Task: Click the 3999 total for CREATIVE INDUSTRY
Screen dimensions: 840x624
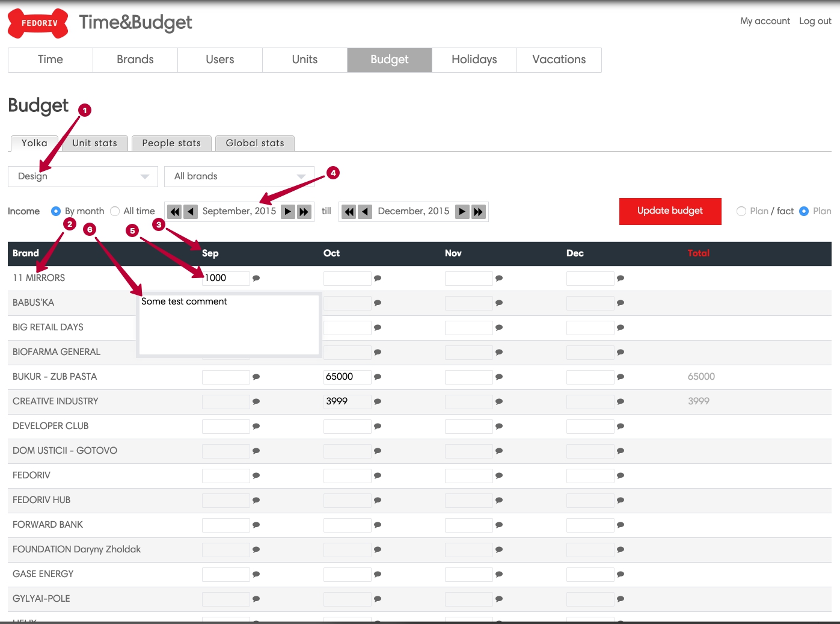Action: click(x=699, y=401)
